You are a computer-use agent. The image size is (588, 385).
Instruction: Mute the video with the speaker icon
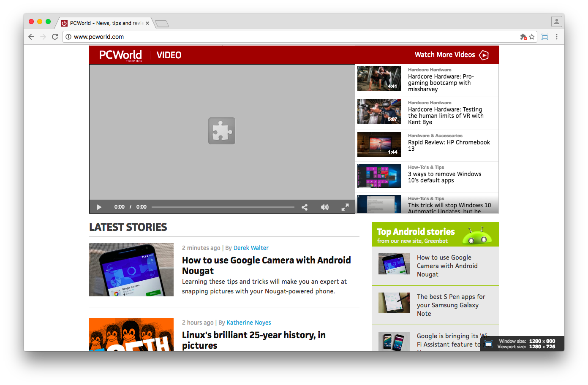(x=325, y=207)
